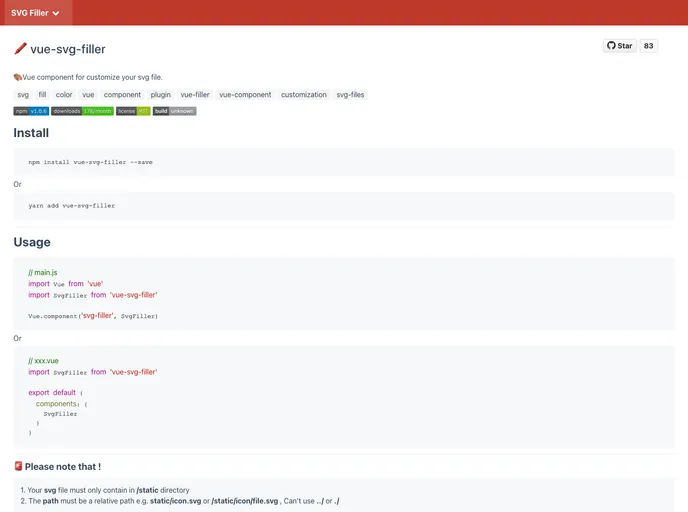Click the yarn add vue-svg-filler command
Viewport: 688px width, 512px height.
(72, 206)
